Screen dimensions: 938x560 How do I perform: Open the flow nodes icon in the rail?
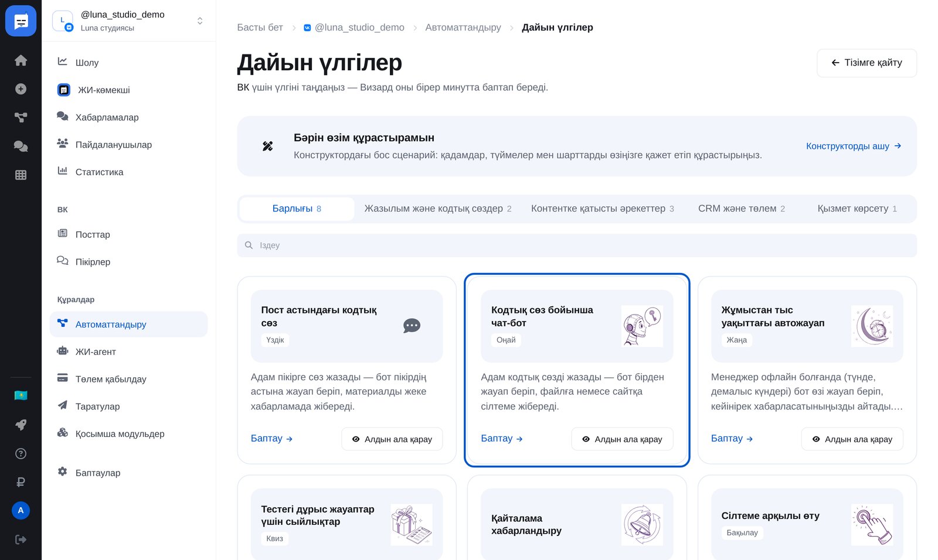[21, 117]
